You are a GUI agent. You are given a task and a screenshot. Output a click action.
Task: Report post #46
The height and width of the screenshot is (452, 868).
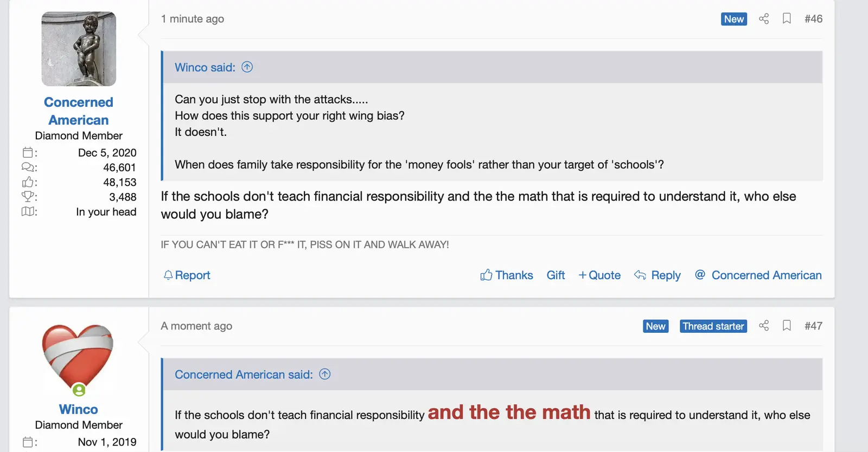[x=187, y=275]
